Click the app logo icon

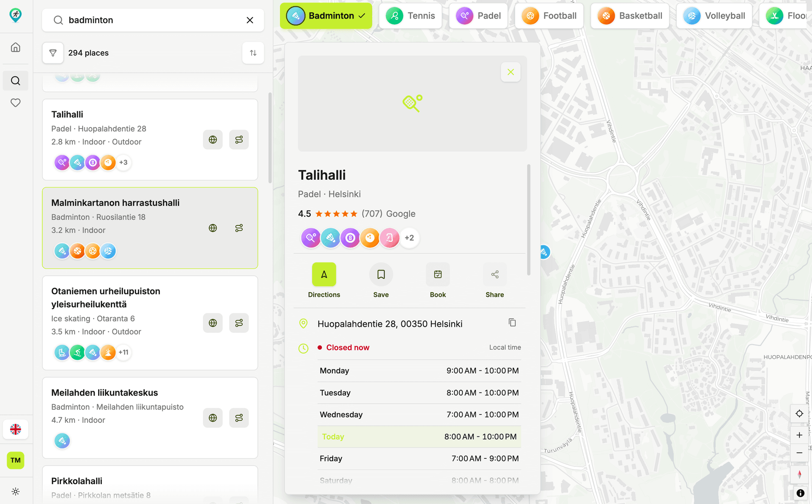(16, 15)
